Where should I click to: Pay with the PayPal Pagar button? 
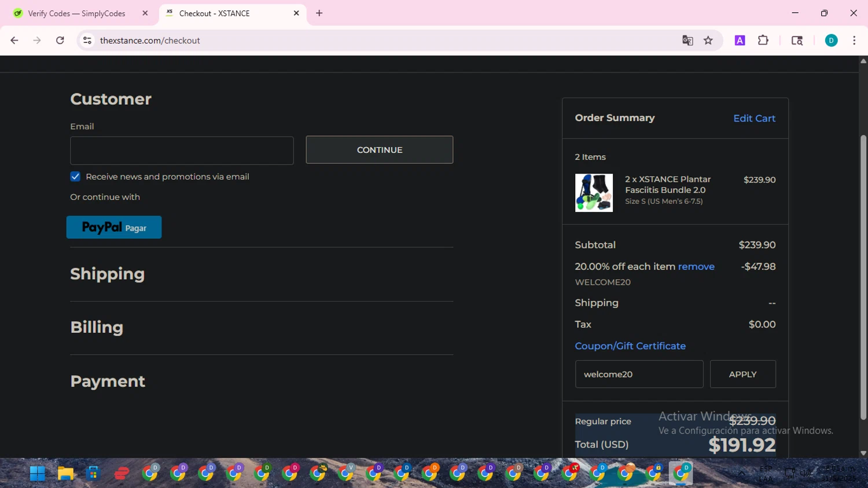point(114,228)
